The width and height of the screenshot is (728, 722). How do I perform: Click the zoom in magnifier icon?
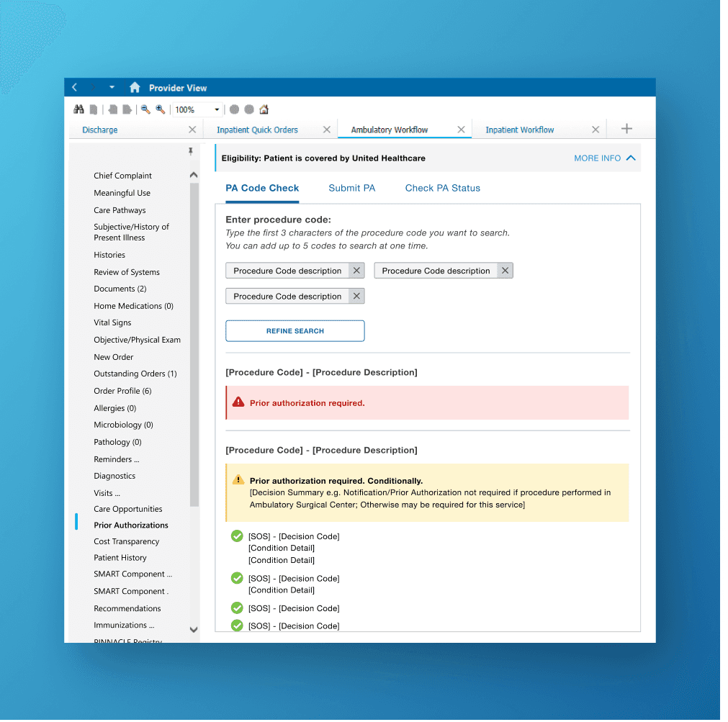(x=160, y=109)
